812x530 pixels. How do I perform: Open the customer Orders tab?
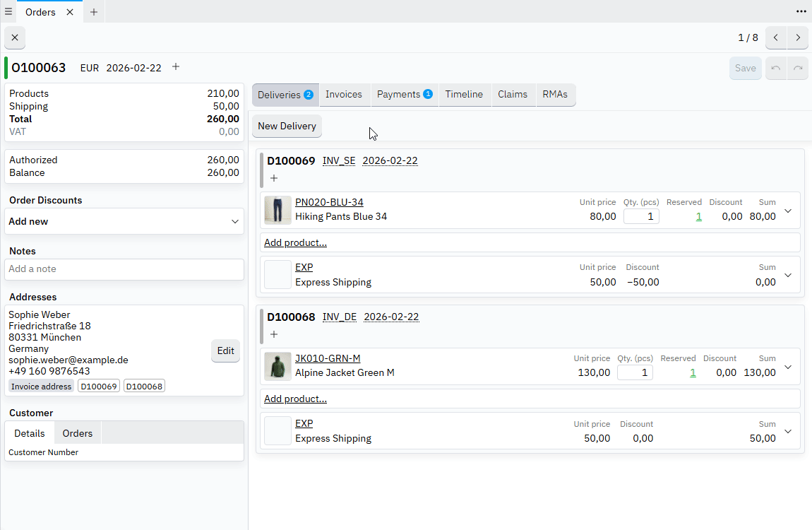[77, 432]
